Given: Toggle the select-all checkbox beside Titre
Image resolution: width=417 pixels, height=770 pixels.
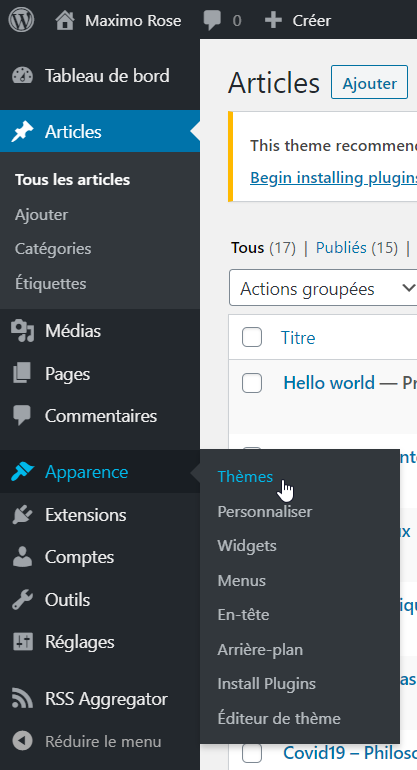Looking at the screenshot, I should [252, 337].
